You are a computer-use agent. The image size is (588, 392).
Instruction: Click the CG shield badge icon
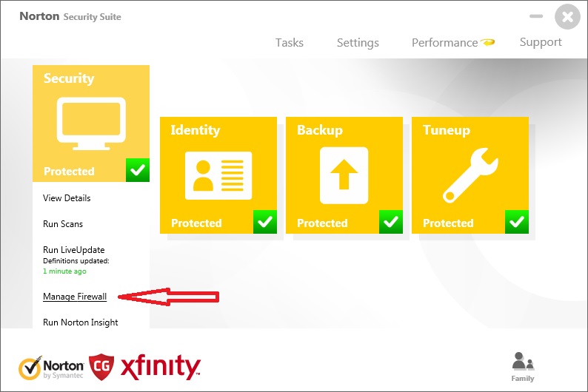click(x=101, y=368)
